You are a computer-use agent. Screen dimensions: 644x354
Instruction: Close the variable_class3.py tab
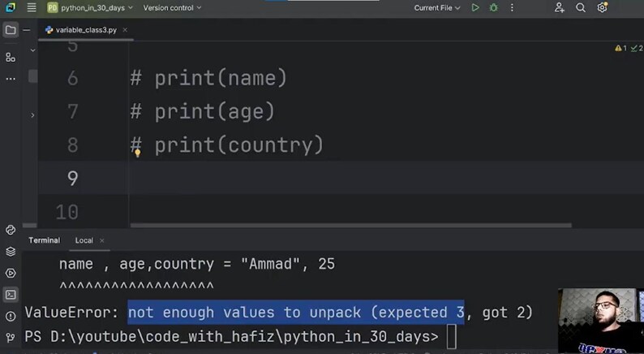(x=125, y=29)
